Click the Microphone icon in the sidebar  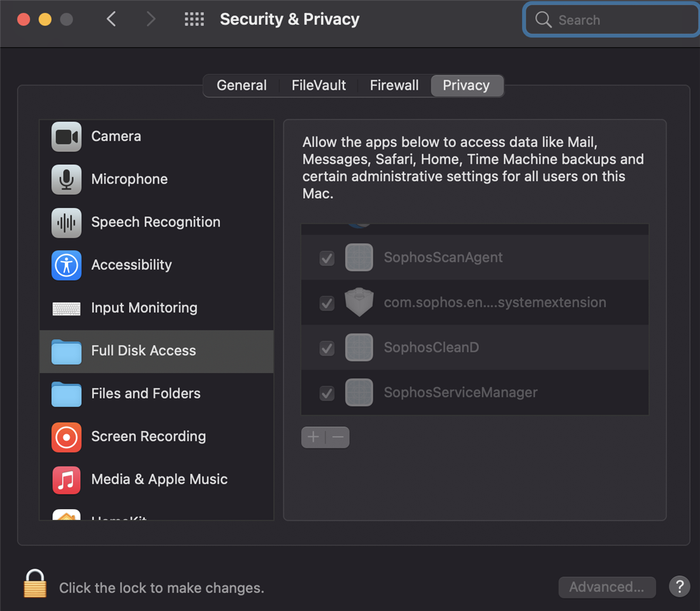[x=66, y=179]
